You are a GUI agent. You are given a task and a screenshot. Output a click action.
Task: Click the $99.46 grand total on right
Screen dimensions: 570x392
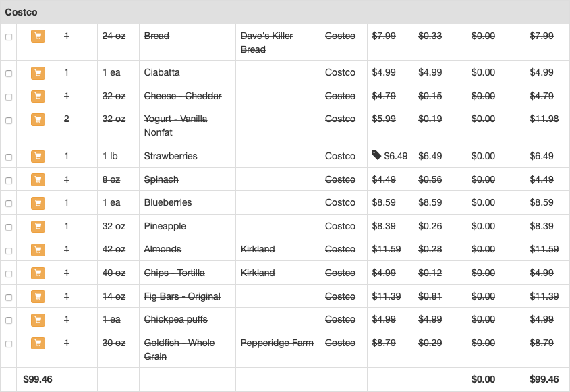click(x=544, y=379)
